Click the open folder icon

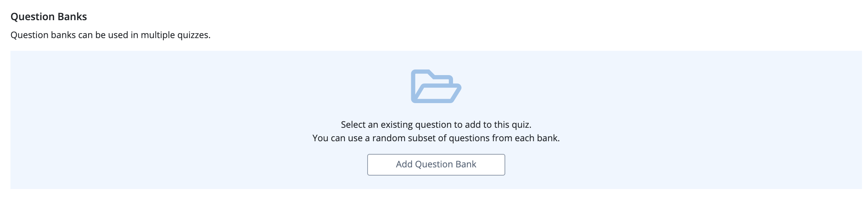(436, 86)
